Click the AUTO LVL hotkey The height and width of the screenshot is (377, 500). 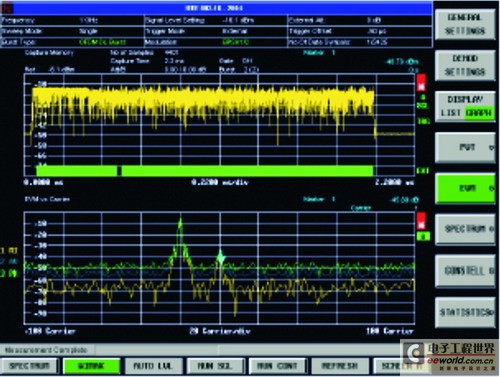(x=153, y=366)
